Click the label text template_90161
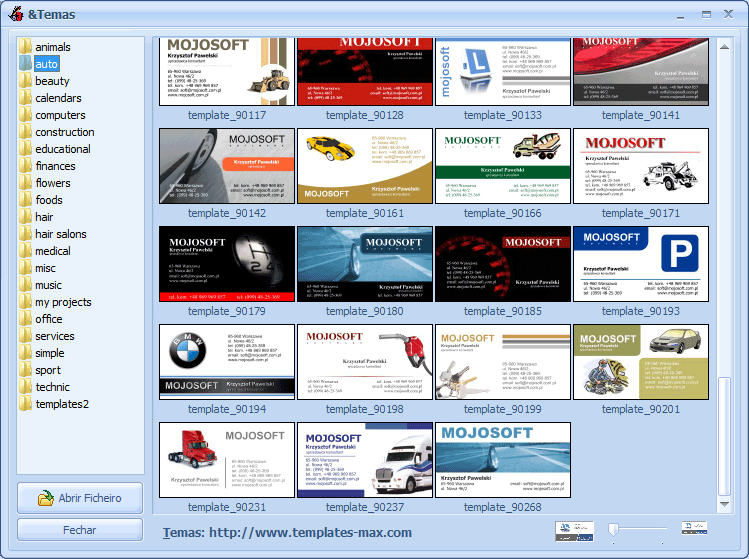 click(365, 213)
